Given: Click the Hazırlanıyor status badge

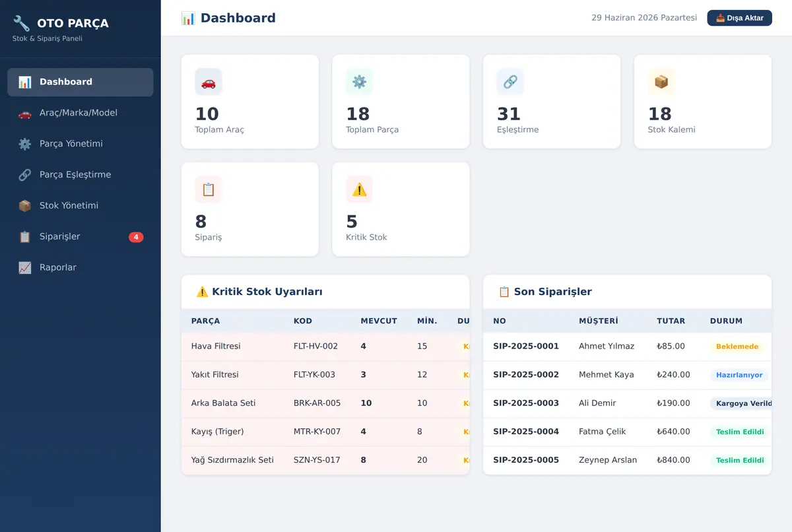Looking at the screenshot, I should click(739, 375).
